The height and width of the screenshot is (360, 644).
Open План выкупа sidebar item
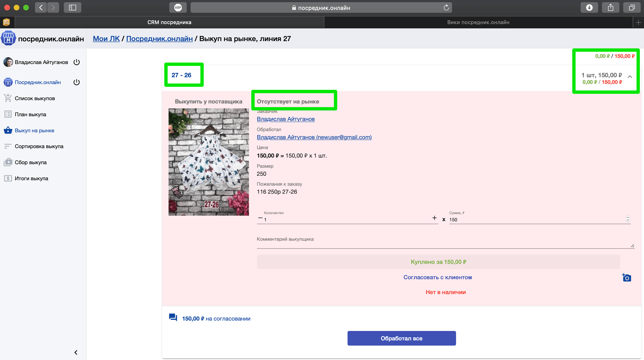pos(30,114)
